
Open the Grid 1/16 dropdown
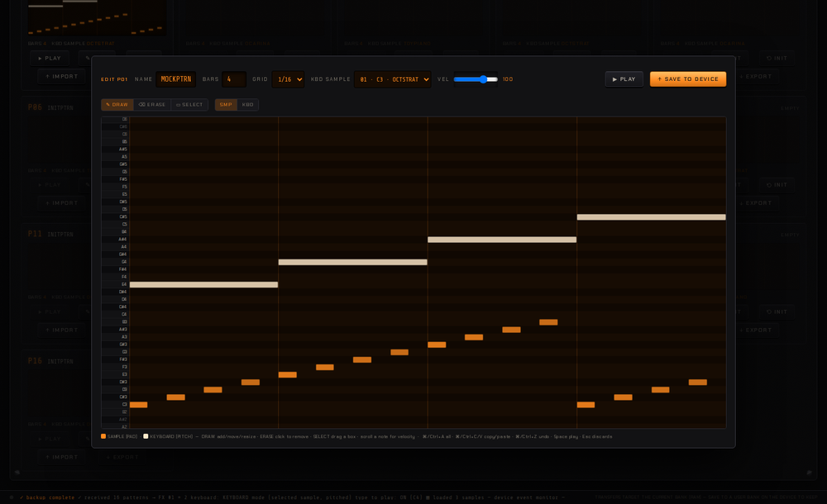pyautogui.click(x=288, y=79)
